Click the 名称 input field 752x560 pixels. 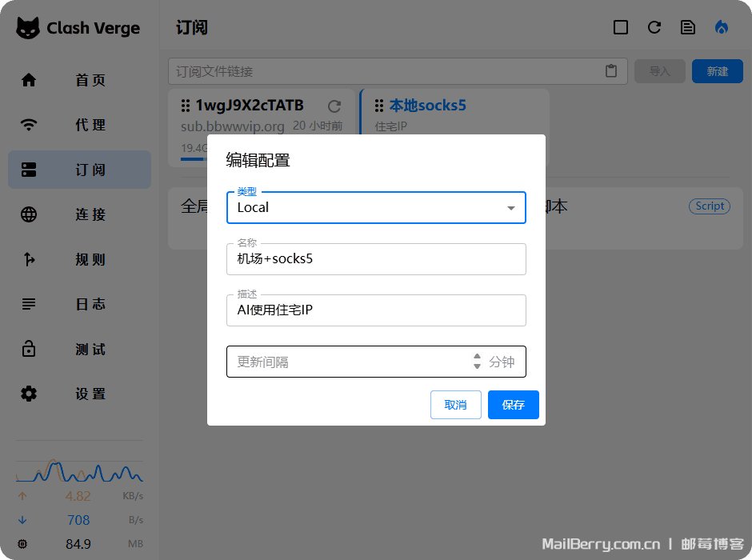tap(376, 259)
